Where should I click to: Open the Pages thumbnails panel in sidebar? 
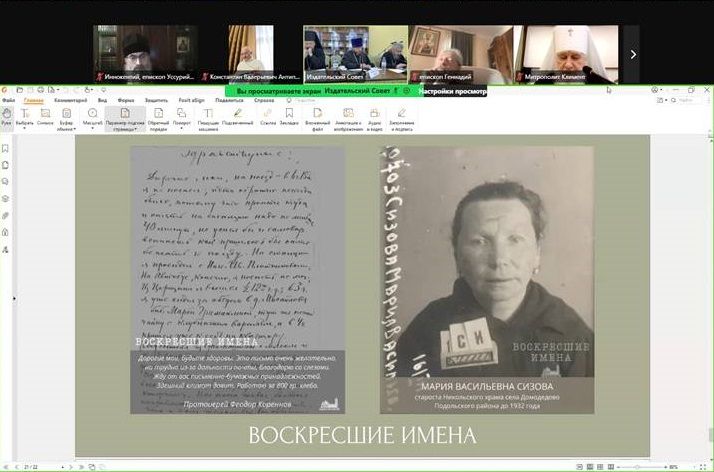click(6, 165)
